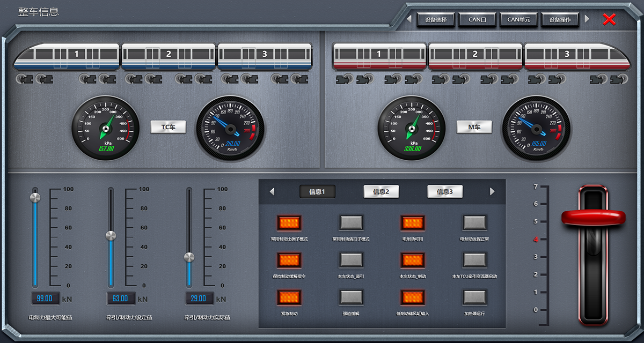The width and height of the screenshot is (644, 343).
Task: Click right arrow after 信息3 tab
Action: [x=493, y=192]
